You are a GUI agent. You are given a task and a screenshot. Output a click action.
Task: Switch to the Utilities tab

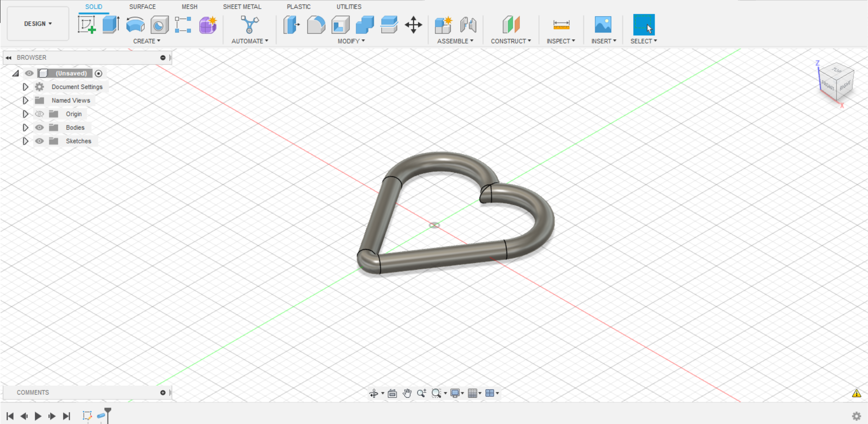349,7
